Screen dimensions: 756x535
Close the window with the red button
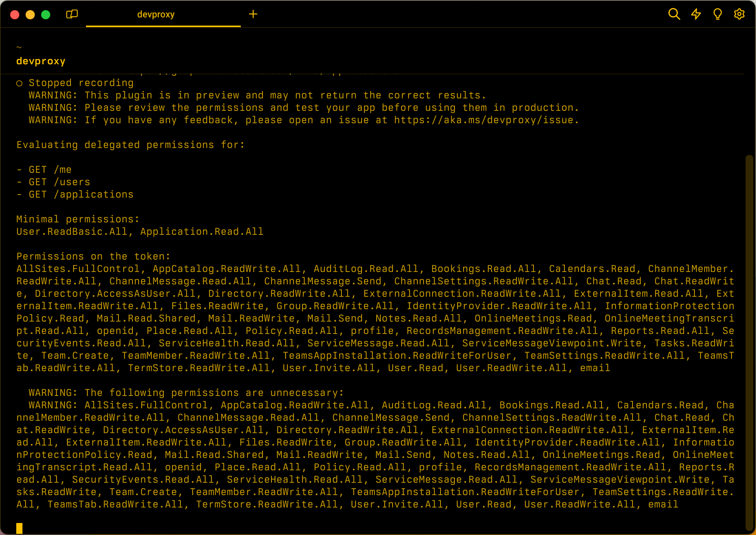(x=15, y=15)
